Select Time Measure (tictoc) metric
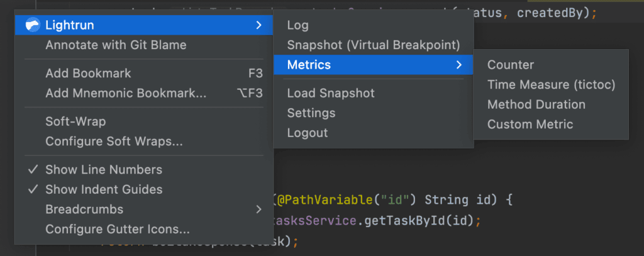The height and width of the screenshot is (256, 644). 551,85
